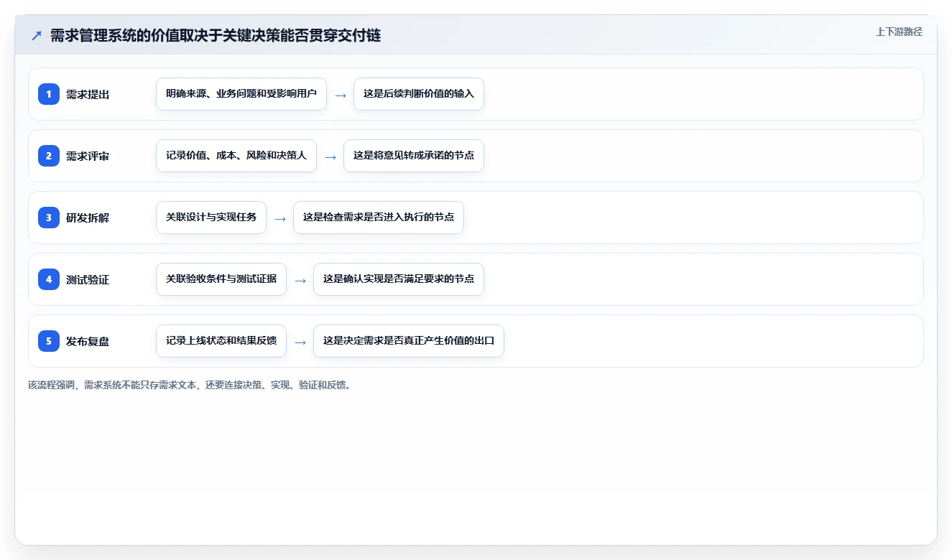Screen dimensions: 952x560
Task: Select step number 3 badge
Action: pos(49,218)
